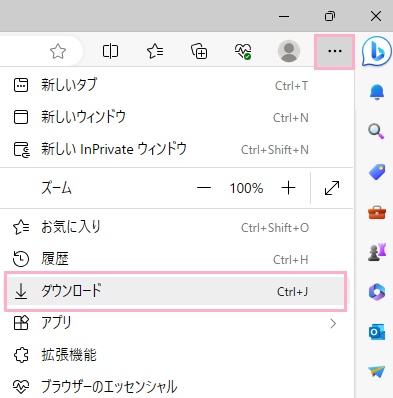Open Games chess icon in sidebar

coord(377,252)
